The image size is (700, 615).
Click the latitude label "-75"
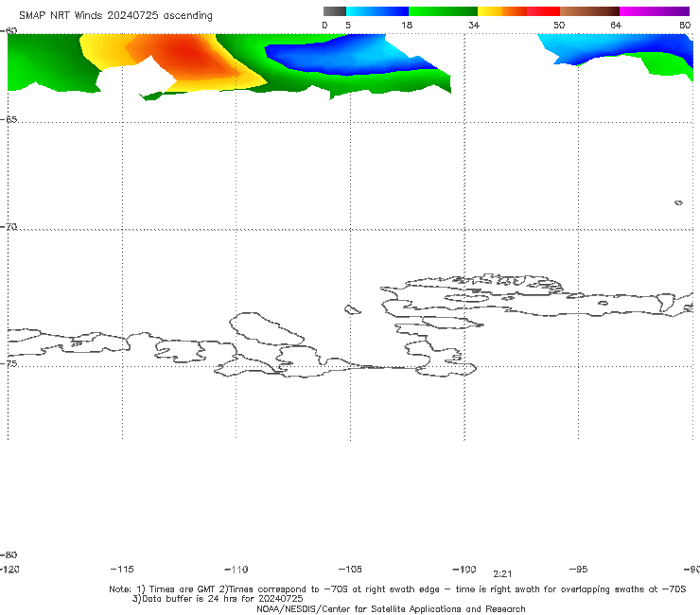9,363
